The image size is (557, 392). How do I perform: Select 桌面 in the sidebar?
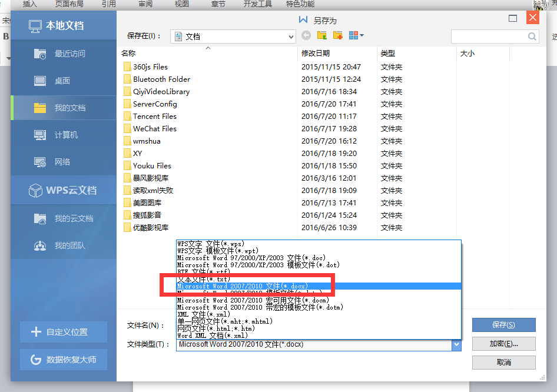[64, 81]
